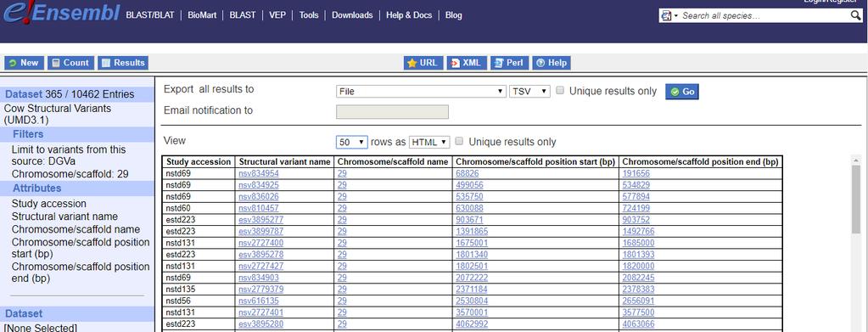
Task: Click chromosome 29 link in nsv834954 row
Action: [342, 173]
